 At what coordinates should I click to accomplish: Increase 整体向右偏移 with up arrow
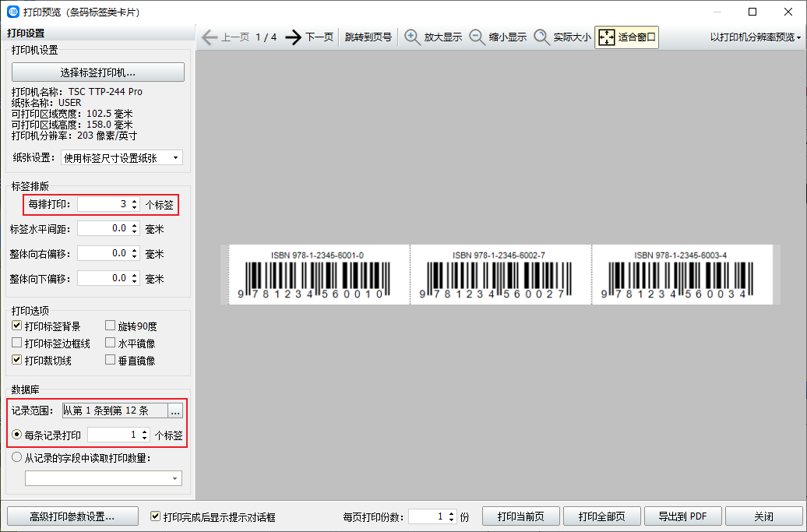134,249
